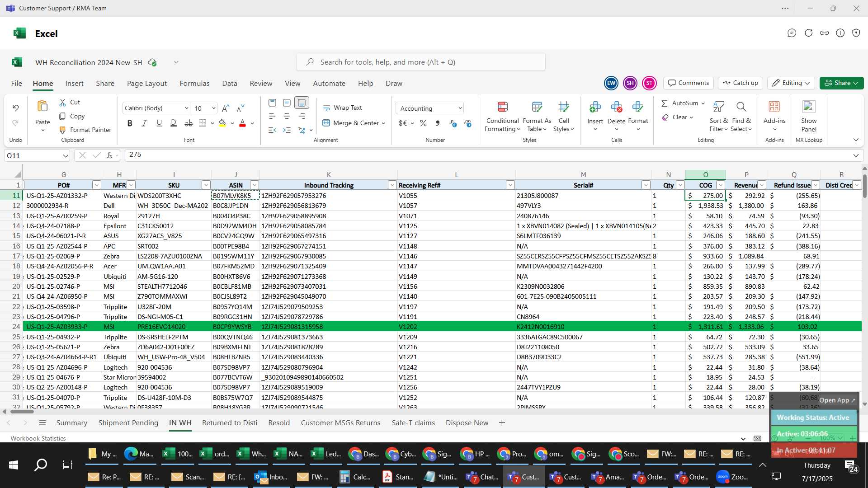
Task: Toggle the ASIN column filter button
Action: click(x=255, y=185)
